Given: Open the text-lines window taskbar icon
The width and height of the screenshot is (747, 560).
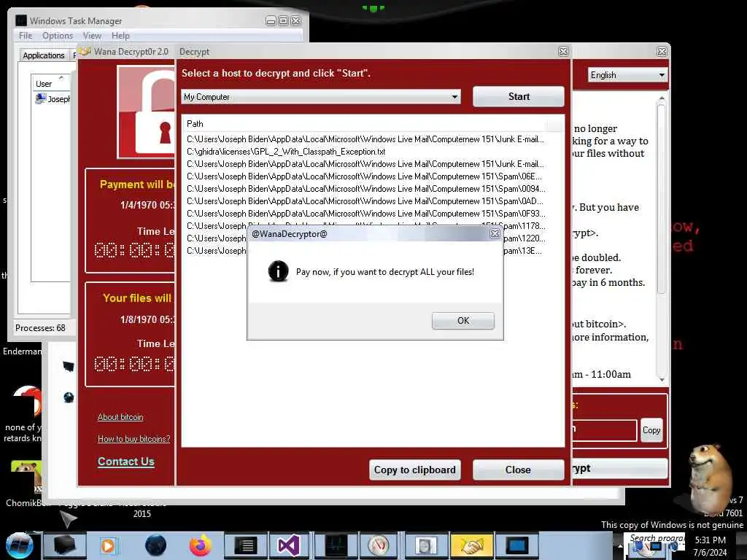Looking at the screenshot, I should [x=245, y=545].
